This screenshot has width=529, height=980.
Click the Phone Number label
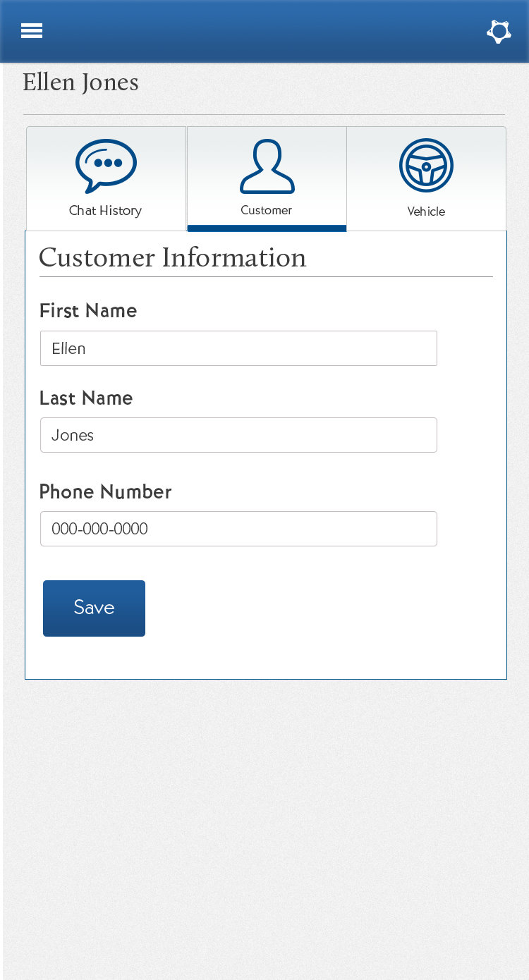click(x=106, y=492)
